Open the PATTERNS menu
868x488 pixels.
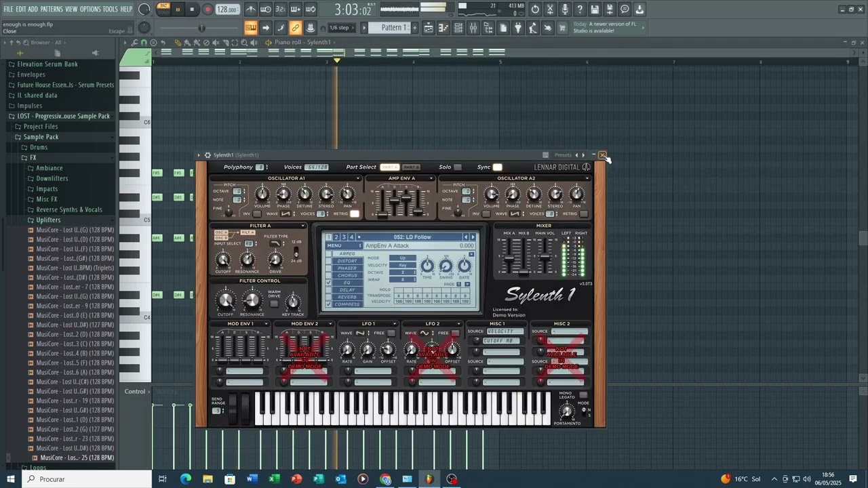(x=52, y=9)
